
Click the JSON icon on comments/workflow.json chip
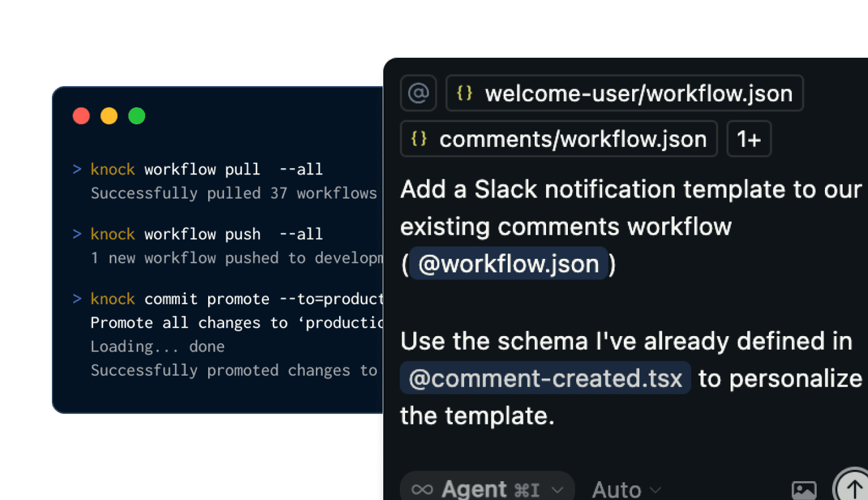(419, 139)
